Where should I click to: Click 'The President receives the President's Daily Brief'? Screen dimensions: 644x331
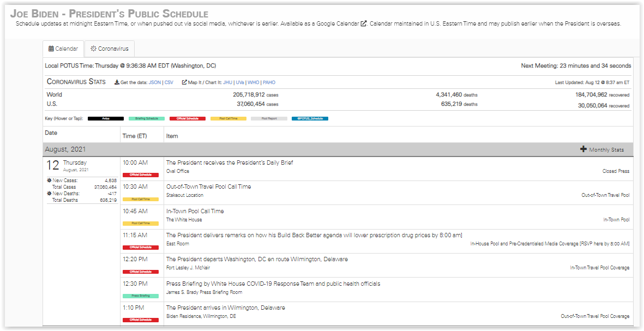[x=230, y=163]
